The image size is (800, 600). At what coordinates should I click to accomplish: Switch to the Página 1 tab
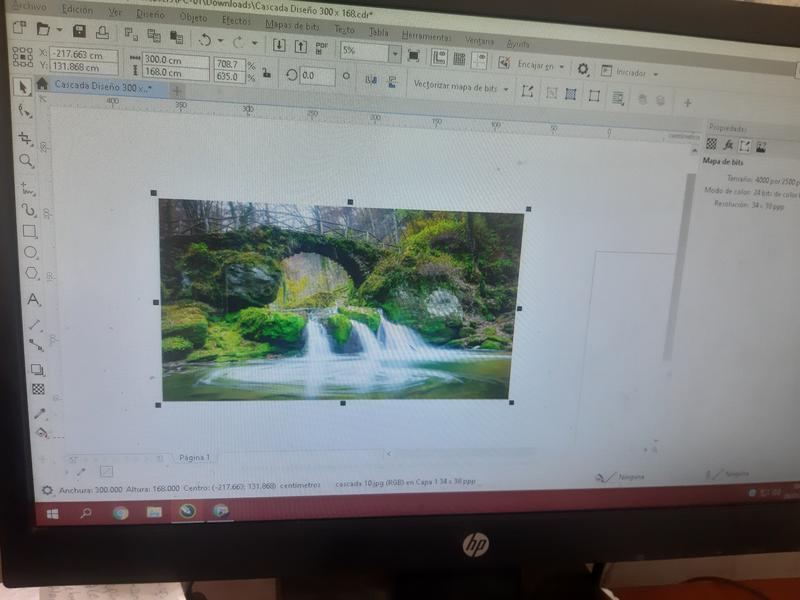[193, 457]
